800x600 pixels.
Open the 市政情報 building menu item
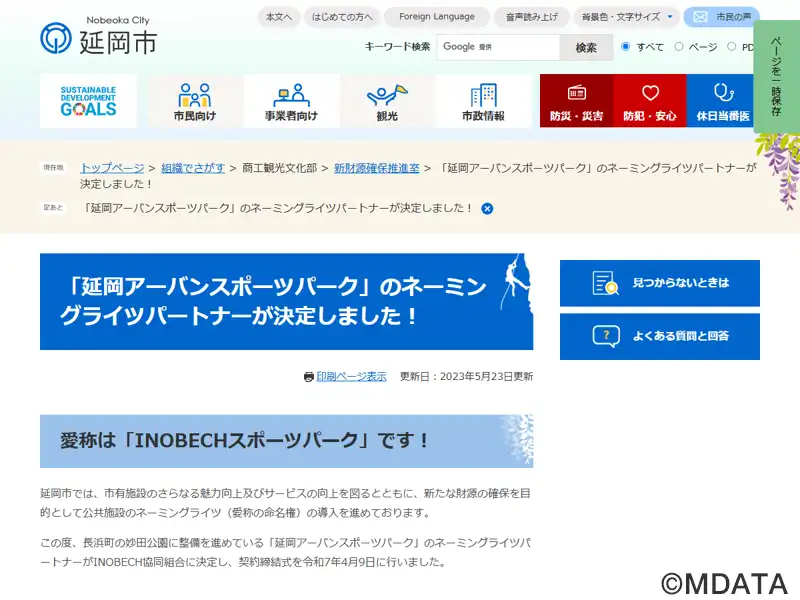tap(483, 101)
